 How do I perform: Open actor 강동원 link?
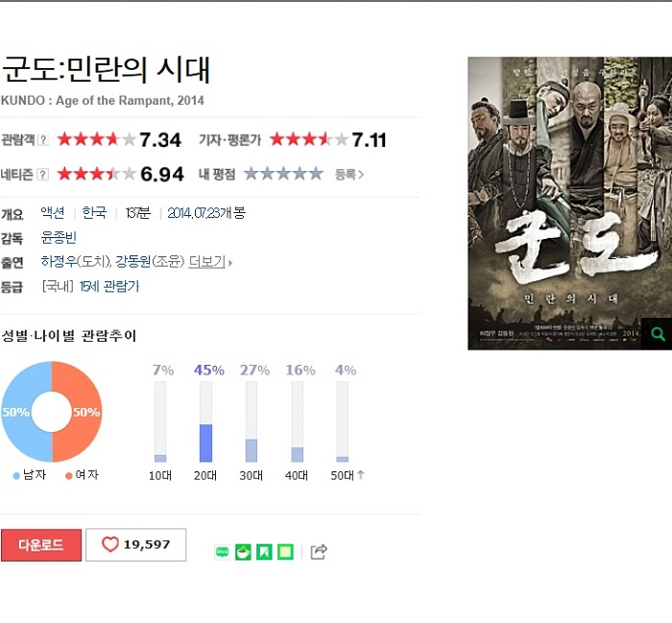click(133, 261)
